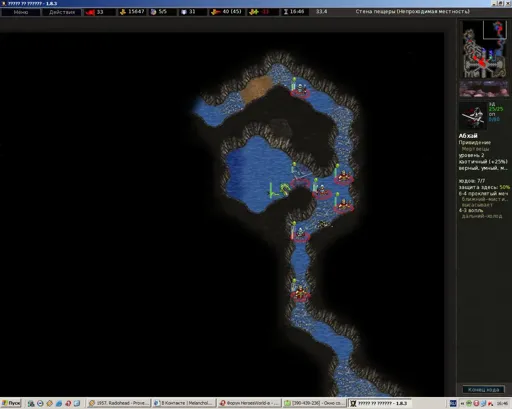This screenshot has height=409, width=512.
Task: Click the upkeep icon showing 40 (45)
Action: point(216,12)
